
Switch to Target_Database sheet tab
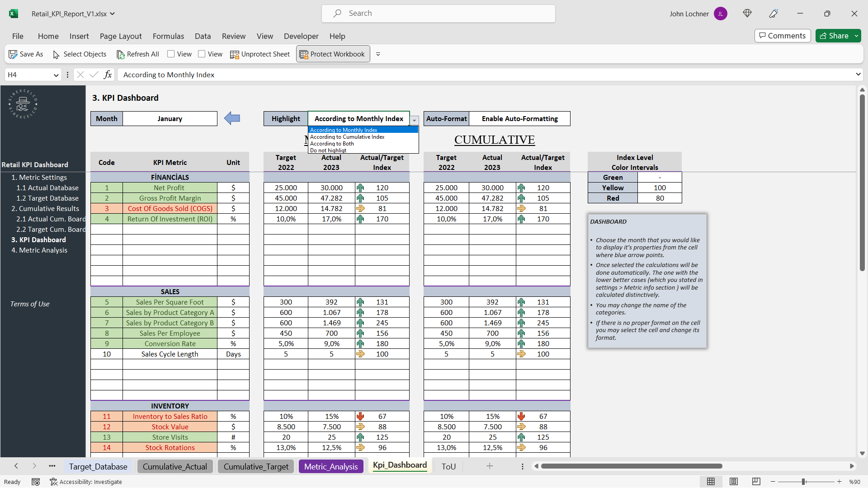coord(98,466)
